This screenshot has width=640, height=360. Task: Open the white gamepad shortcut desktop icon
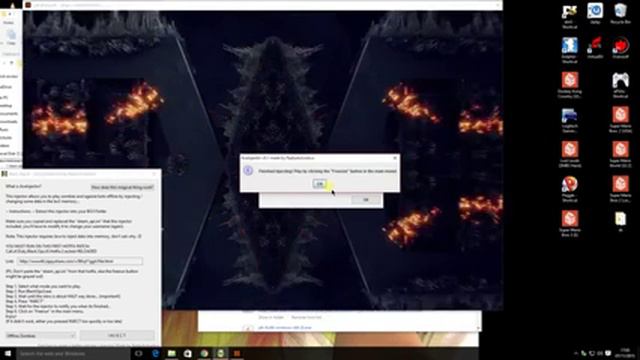tap(620, 85)
